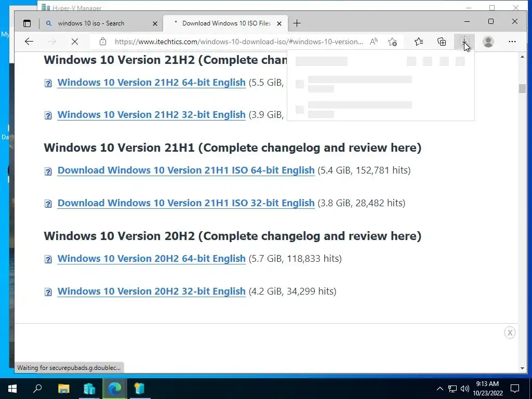
Task: Download Windows 10 Version 21H1 ISO 64-bit English
Action: (x=186, y=170)
